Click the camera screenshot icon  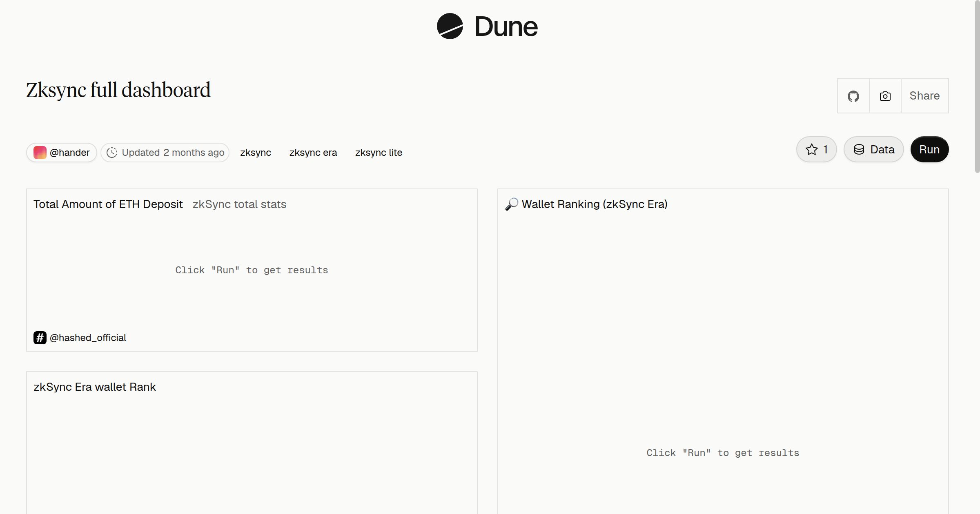coord(885,96)
